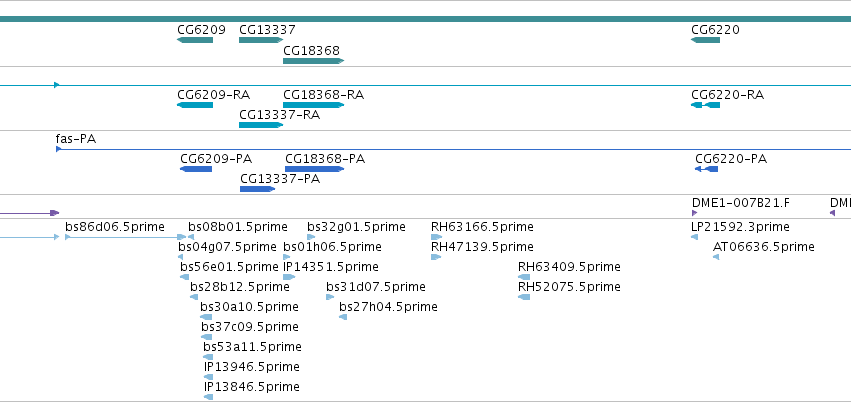Viewport: 851px width, 402px height.
Task: Open the fas-PA feature label
Action: point(75,139)
